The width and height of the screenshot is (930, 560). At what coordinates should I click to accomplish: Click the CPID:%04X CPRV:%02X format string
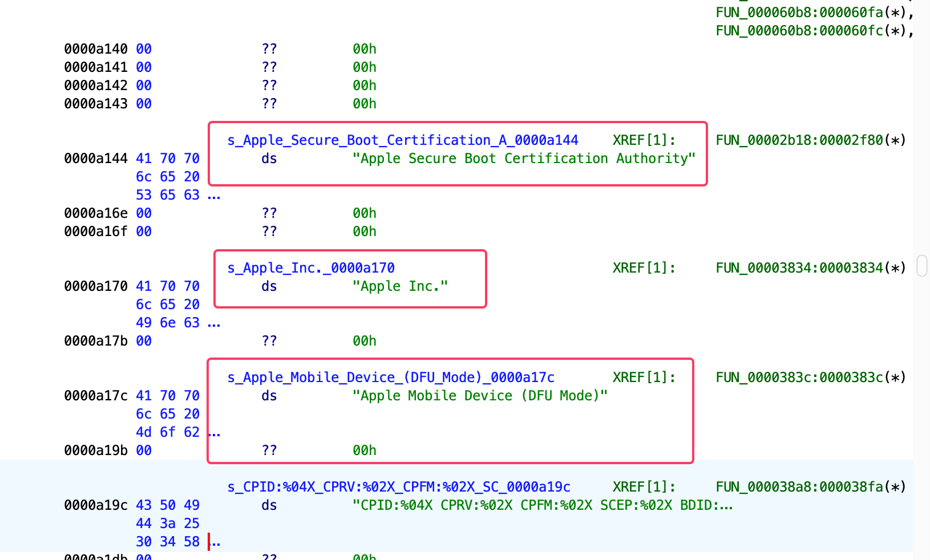542,505
